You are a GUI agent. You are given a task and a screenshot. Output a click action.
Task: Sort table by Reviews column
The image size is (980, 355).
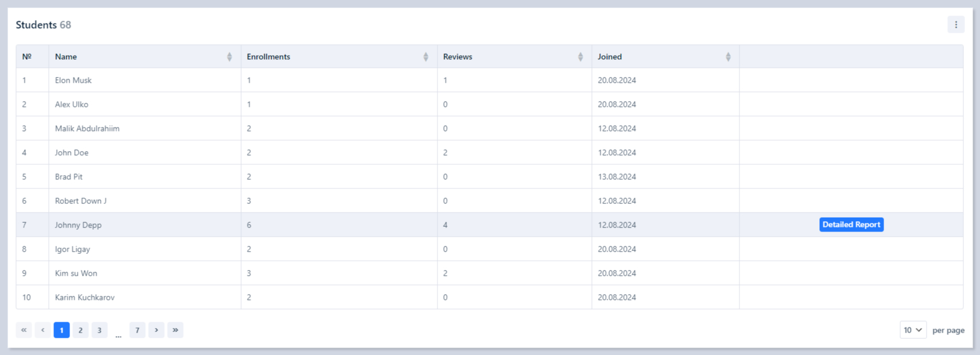580,57
